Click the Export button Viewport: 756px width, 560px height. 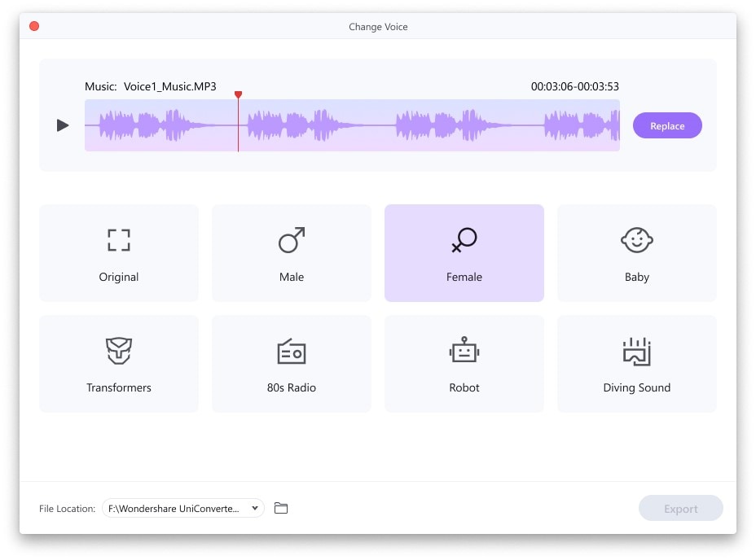(x=681, y=508)
